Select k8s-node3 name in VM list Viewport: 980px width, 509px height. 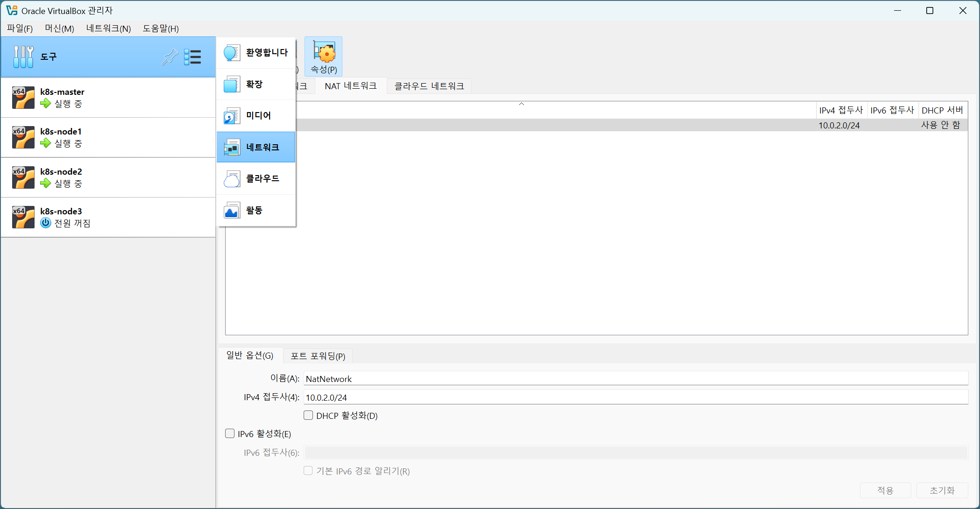(61, 211)
